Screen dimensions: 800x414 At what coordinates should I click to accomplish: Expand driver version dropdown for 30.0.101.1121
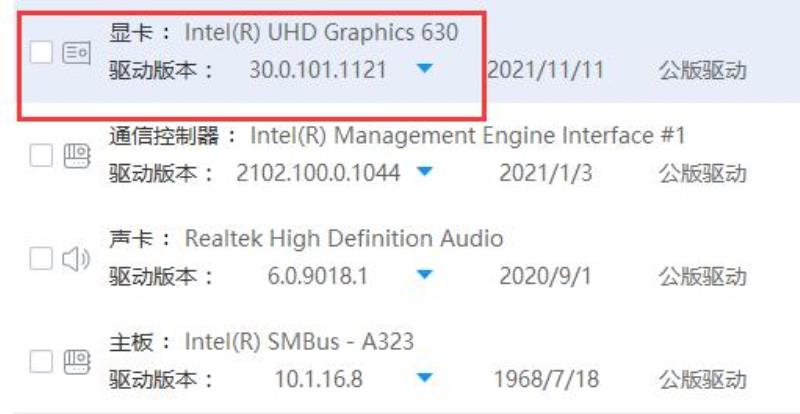point(424,67)
